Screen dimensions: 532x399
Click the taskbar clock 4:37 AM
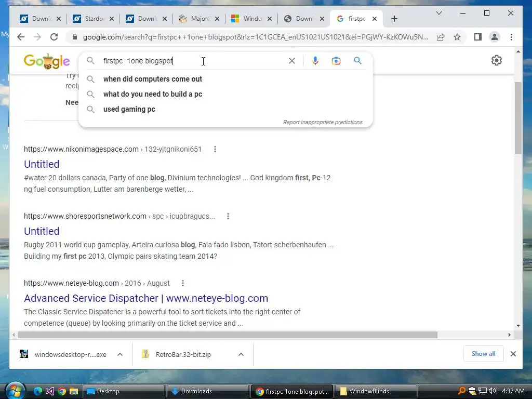click(513, 391)
